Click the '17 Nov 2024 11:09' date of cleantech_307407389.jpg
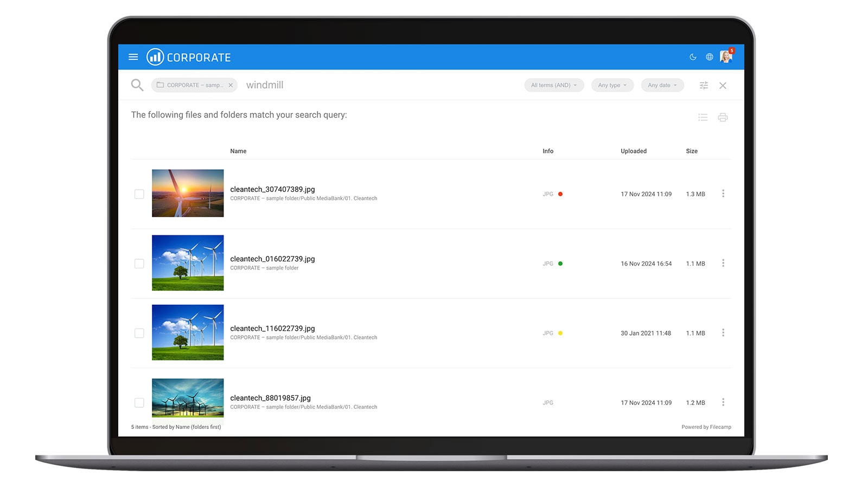 pos(646,194)
